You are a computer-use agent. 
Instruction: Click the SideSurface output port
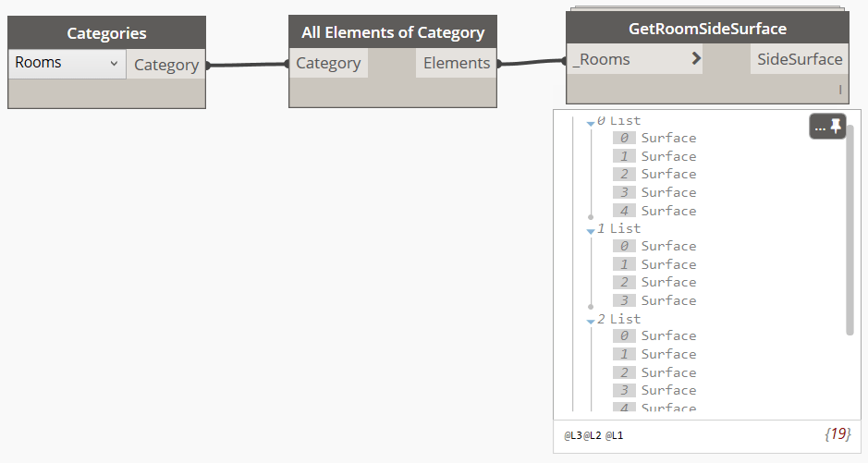point(800,59)
